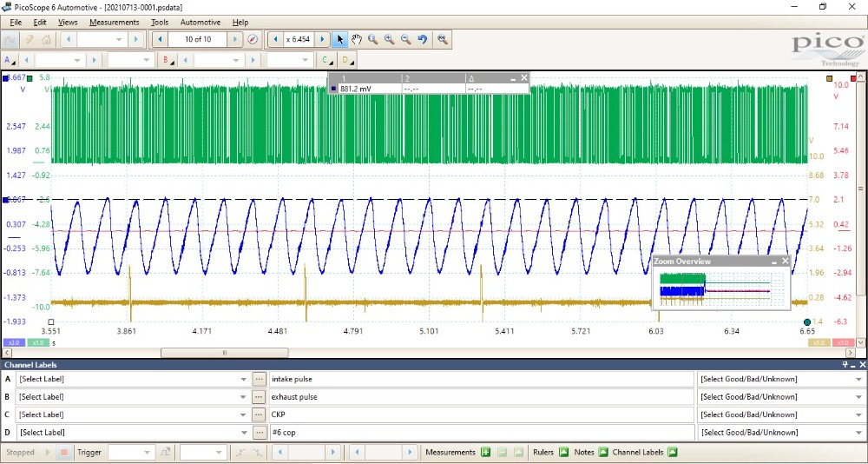Click the zoom to full view icon
The height and width of the screenshot is (464, 868).
click(x=443, y=39)
